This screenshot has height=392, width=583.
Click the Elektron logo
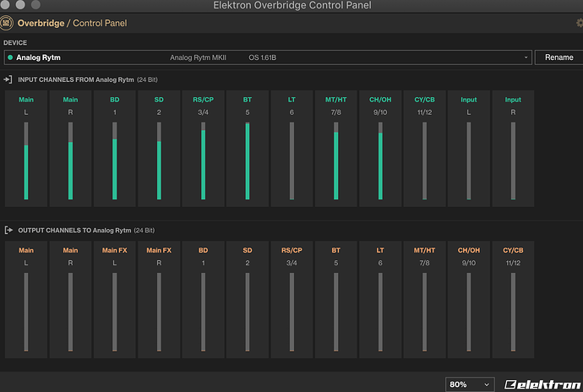coord(542,384)
